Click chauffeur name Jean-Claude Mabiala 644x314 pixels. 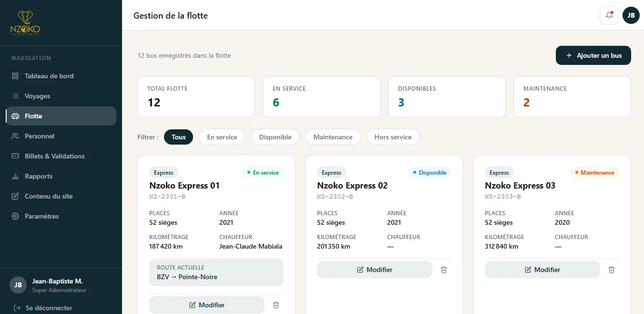click(x=251, y=247)
